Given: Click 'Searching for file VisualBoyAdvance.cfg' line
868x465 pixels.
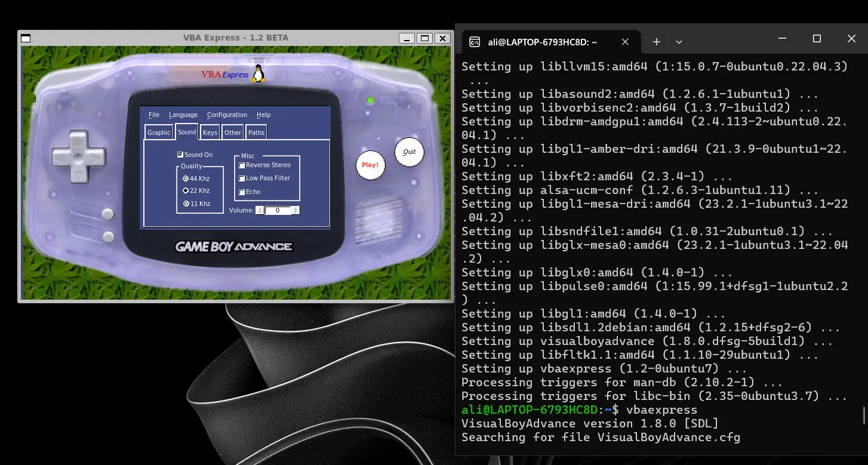Looking at the screenshot, I should coord(601,438).
